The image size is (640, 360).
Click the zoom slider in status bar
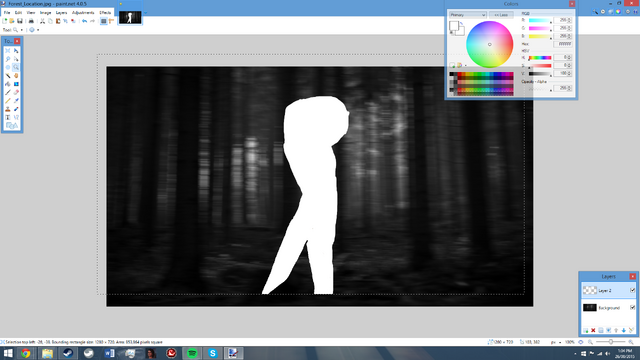[611, 342]
